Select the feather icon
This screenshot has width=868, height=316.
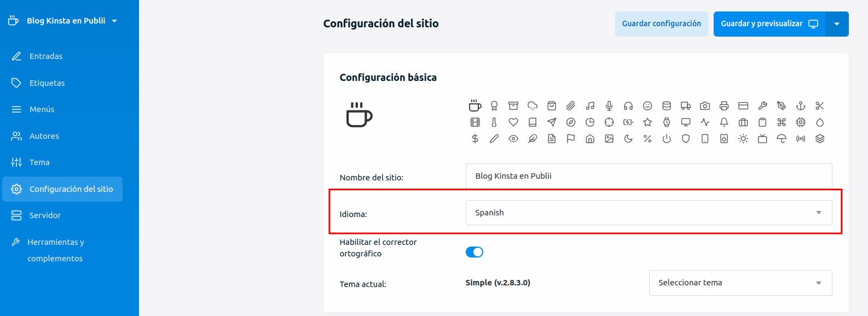(533, 139)
